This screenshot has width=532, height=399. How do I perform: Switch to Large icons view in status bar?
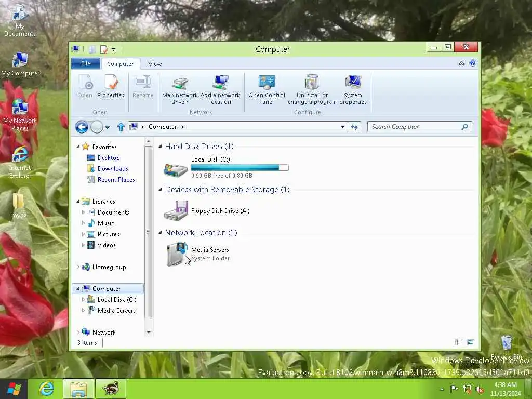(471, 342)
